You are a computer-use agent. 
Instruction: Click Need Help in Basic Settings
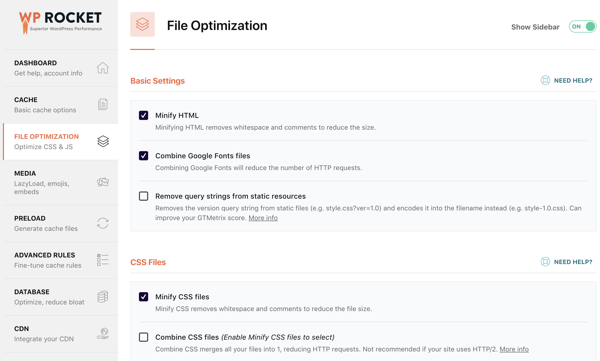[x=566, y=80]
